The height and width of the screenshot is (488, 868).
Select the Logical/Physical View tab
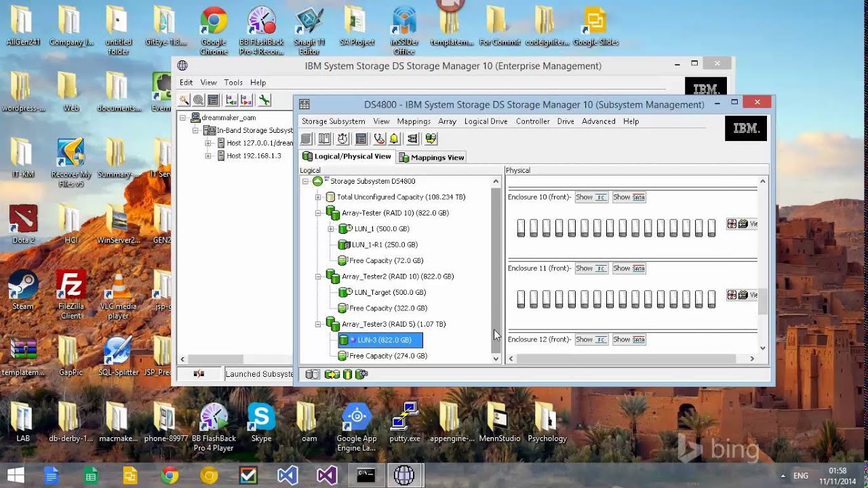[x=347, y=157]
